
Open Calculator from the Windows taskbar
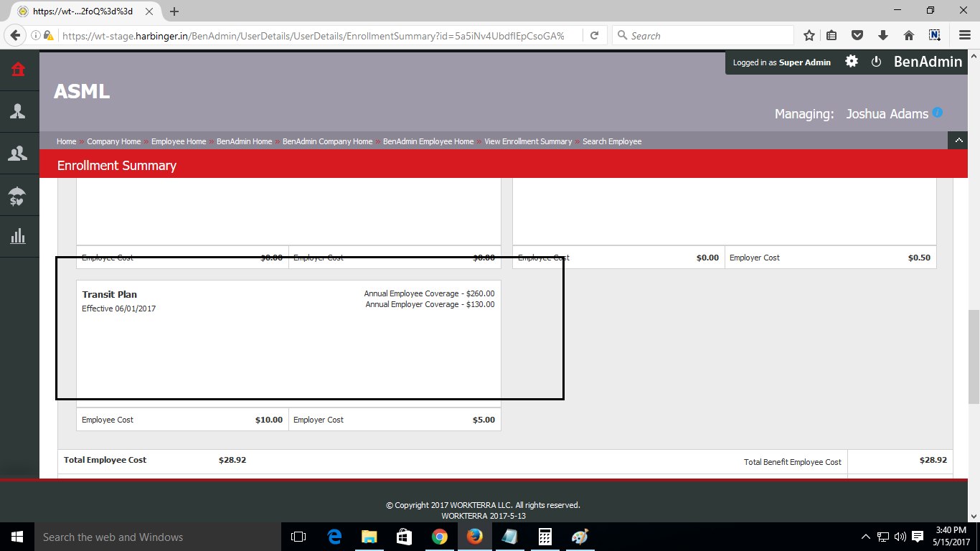545,537
